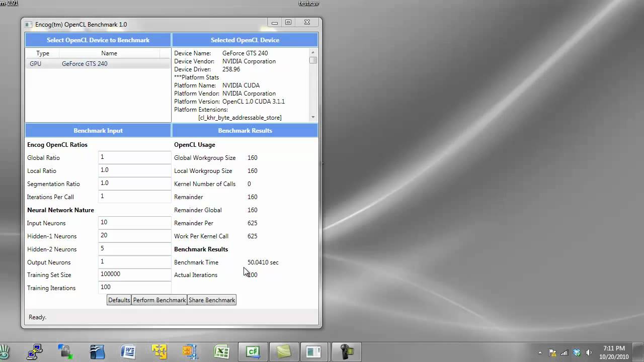Click the Benchmark Time value 50.0410 sec
This screenshot has width=644, height=362.
263,262
